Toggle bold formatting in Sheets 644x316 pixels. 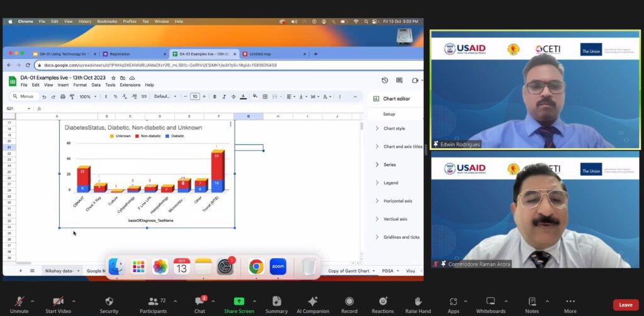pyautogui.click(x=214, y=96)
